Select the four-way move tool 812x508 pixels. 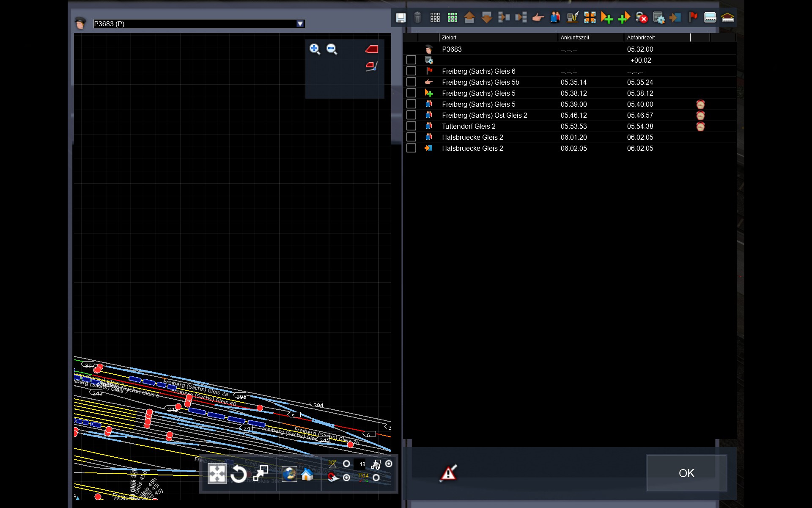tap(217, 474)
